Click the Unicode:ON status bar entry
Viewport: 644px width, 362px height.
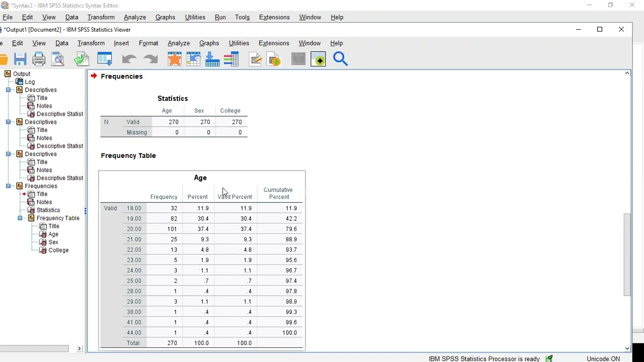[603, 358]
